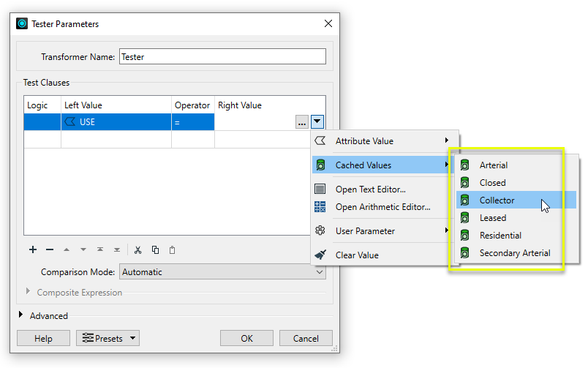Click the minus icon to remove clause
Viewport: 588px width, 368px height.
coord(50,249)
